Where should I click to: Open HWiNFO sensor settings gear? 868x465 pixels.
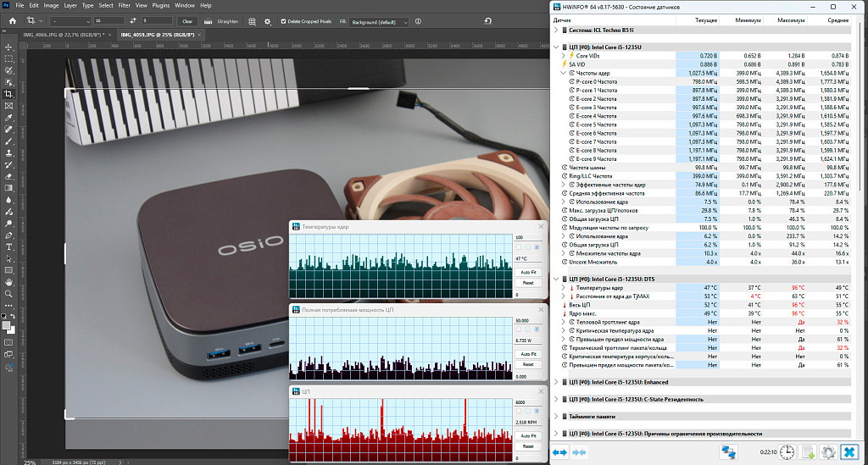pyautogui.click(x=829, y=452)
